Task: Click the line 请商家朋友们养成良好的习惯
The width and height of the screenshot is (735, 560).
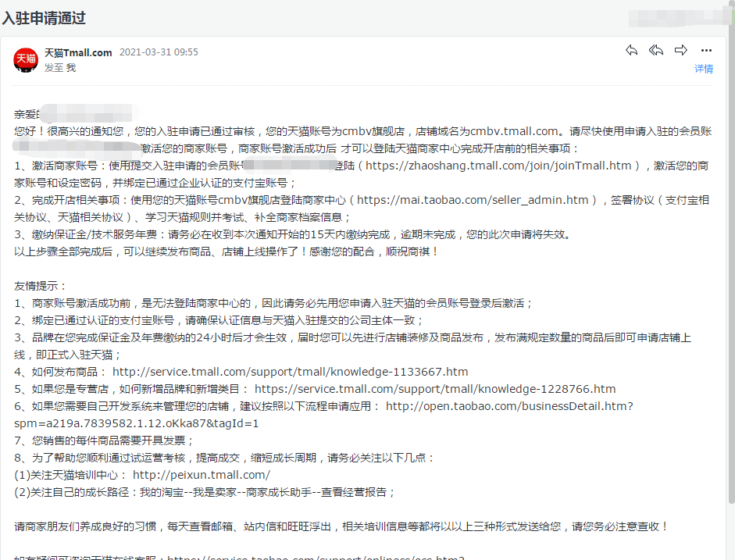Action: pos(341,526)
